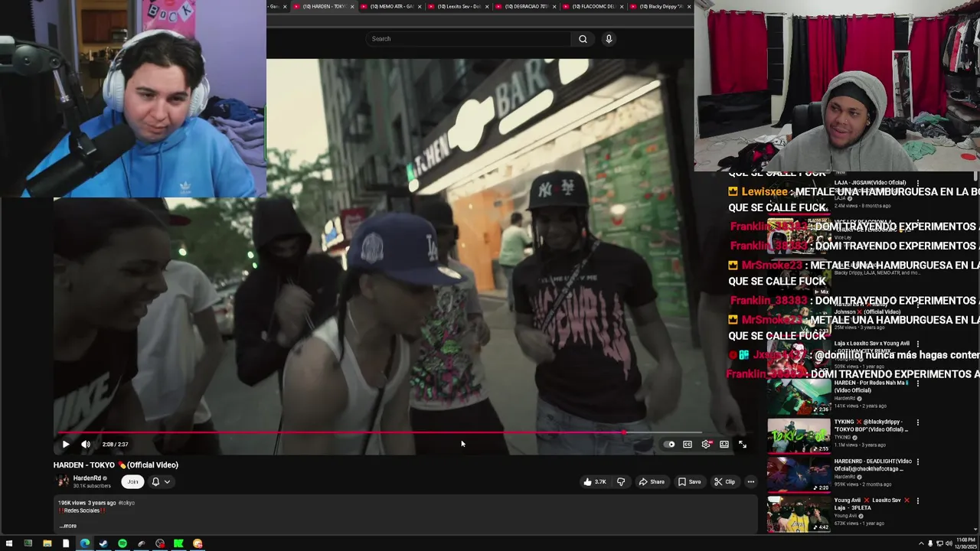Viewport: 980px width, 551px height.
Task: Open options menu for Por Rades Nah Ma
Action: [x=917, y=383]
